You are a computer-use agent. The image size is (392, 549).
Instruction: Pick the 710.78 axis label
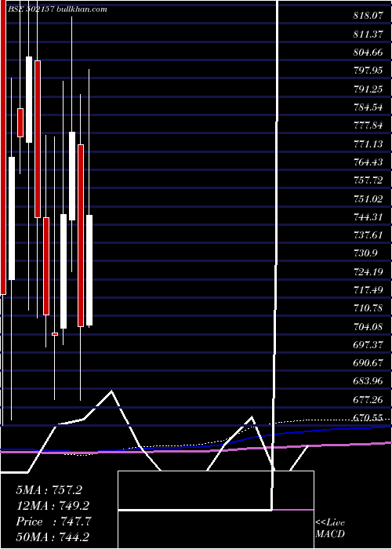click(x=368, y=308)
